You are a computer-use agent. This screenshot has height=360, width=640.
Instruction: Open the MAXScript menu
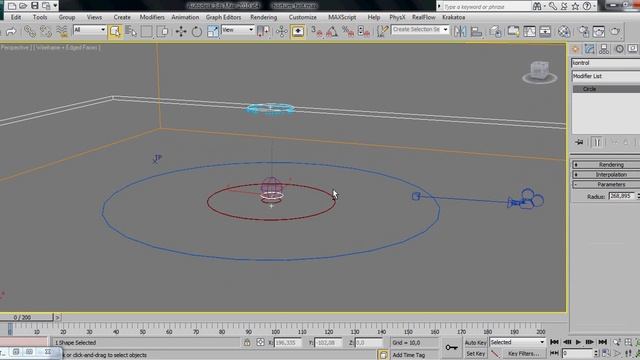[342, 17]
